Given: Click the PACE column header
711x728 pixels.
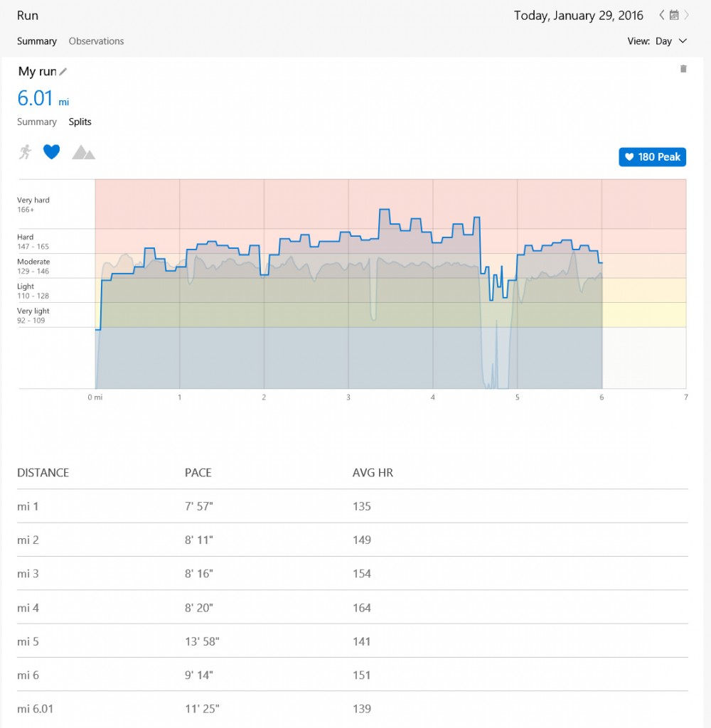Looking at the screenshot, I should (x=198, y=473).
